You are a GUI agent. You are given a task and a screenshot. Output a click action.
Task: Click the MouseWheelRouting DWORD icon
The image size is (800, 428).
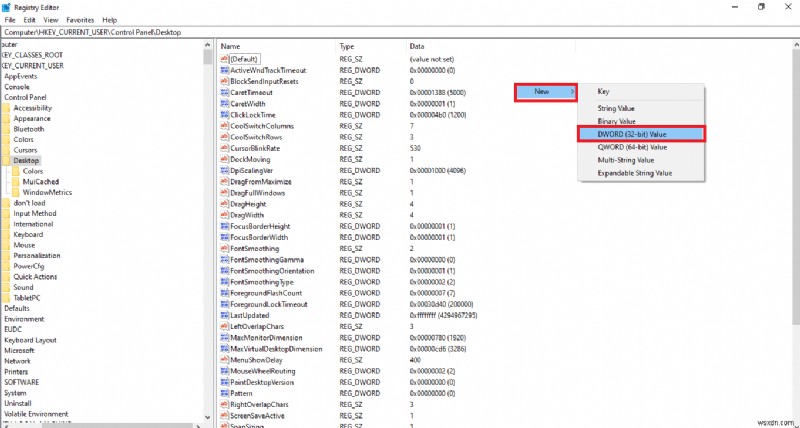click(x=224, y=371)
